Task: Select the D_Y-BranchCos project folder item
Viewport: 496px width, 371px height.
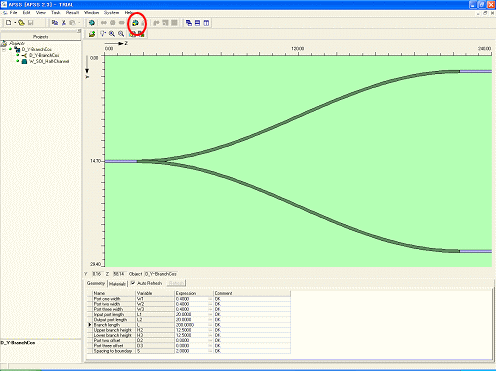Action: coord(37,49)
